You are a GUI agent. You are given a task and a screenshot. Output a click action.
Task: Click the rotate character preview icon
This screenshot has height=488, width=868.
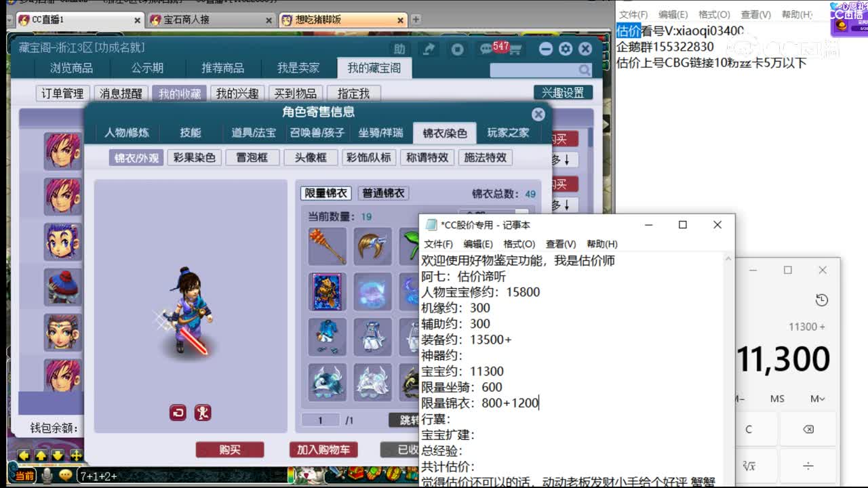coord(178,412)
